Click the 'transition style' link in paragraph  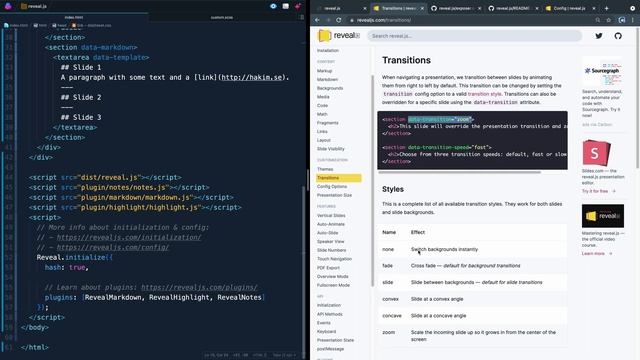click(484, 94)
